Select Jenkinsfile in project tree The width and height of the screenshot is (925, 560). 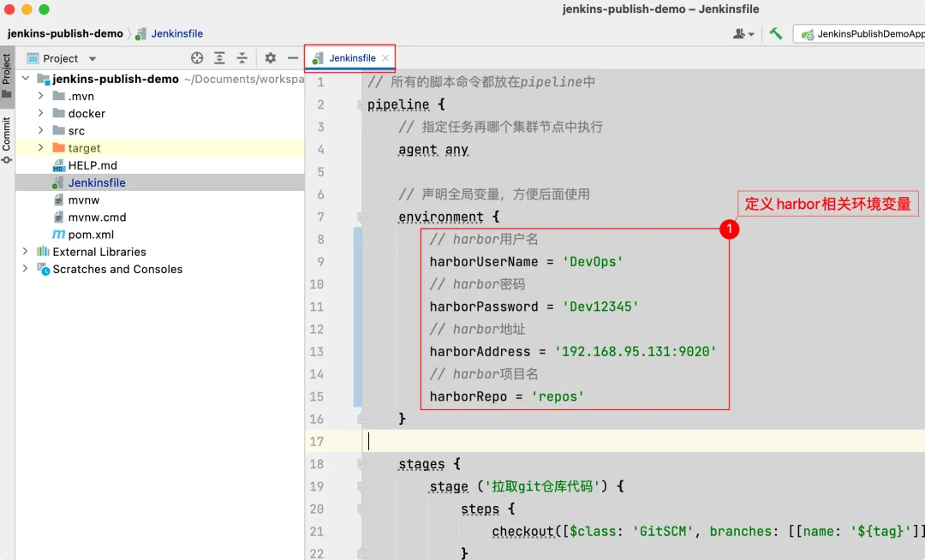click(x=97, y=182)
